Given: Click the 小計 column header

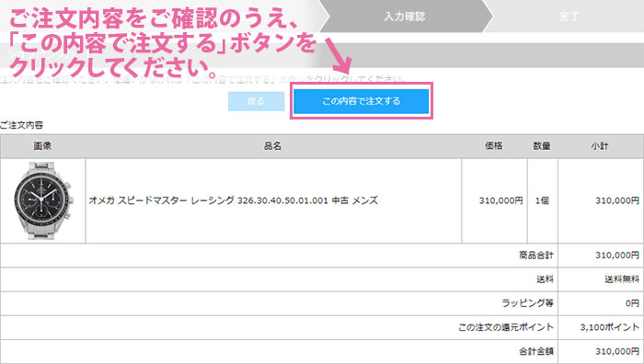Looking at the screenshot, I should tap(600, 146).
